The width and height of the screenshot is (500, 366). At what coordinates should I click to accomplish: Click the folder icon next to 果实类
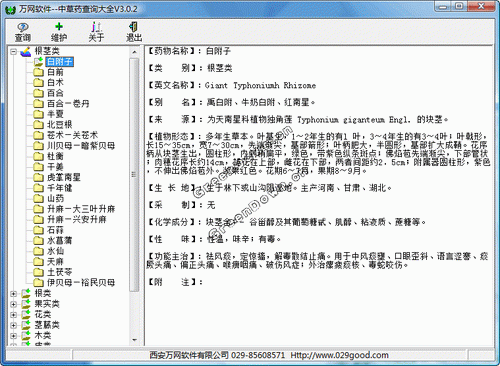click(26, 304)
